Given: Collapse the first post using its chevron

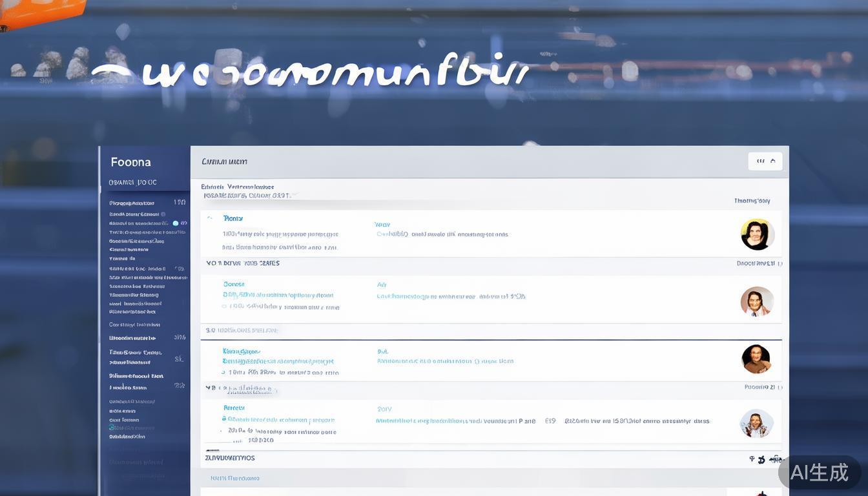Looking at the screenshot, I should click(209, 219).
